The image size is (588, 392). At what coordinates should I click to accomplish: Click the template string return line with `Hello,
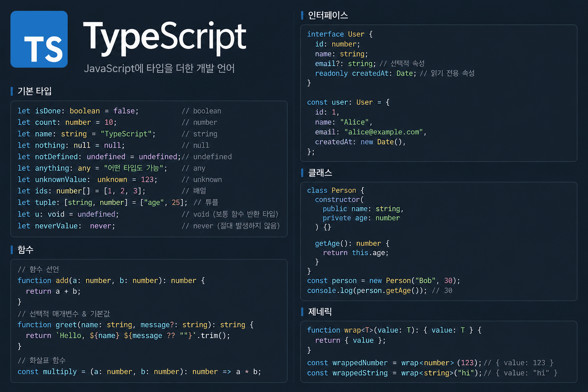128,336
